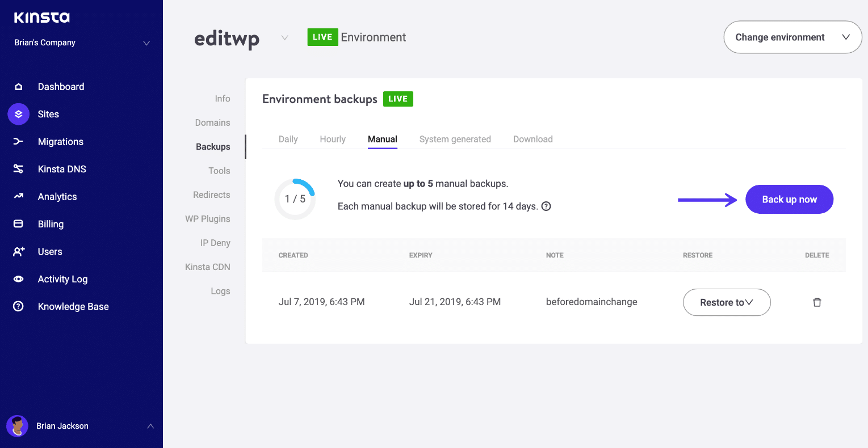Open Migrations from the sidebar
The width and height of the screenshot is (868, 448).
pos(18,141)
